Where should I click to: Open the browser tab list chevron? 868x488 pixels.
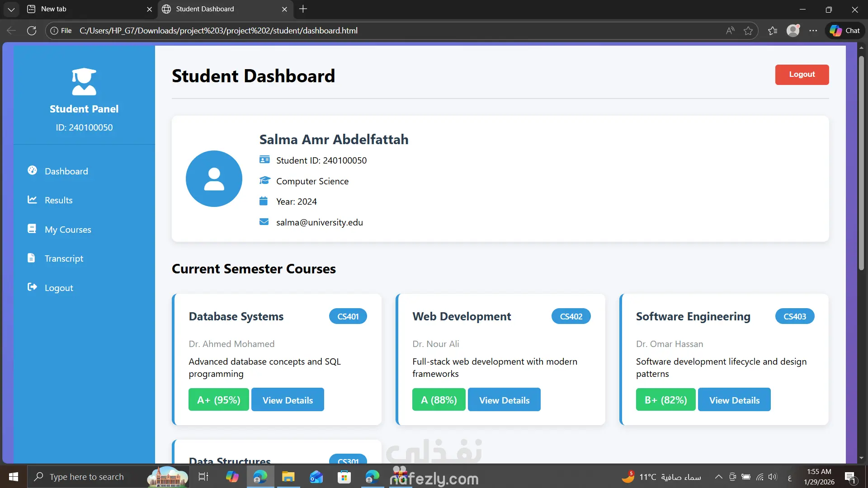(x=11, y=9)
